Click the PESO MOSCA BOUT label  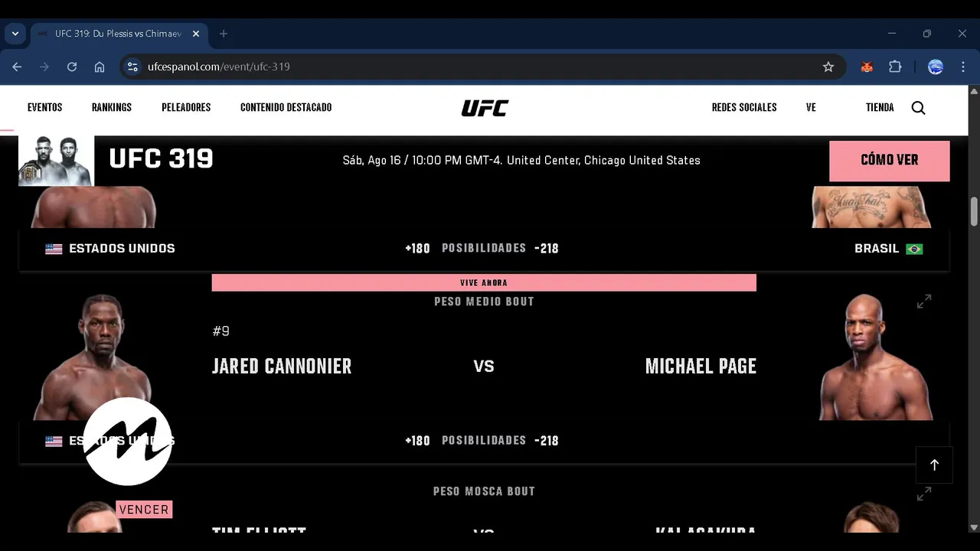(x=484, y=491)
